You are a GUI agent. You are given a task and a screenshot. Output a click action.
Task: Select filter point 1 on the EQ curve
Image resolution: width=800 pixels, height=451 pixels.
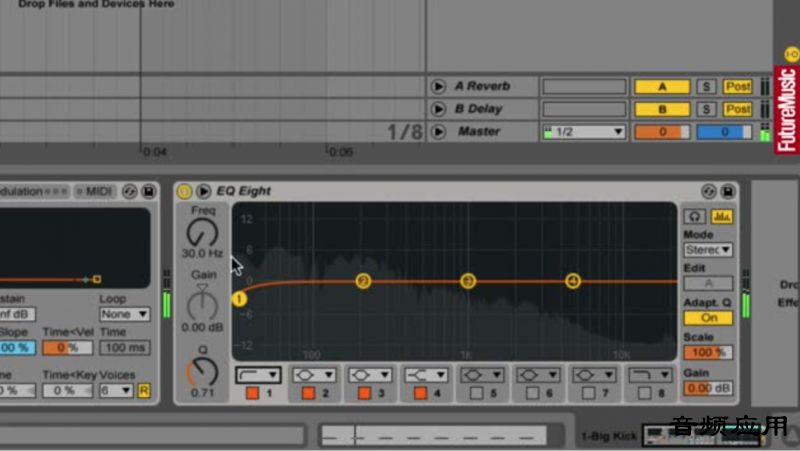[239, 298]
